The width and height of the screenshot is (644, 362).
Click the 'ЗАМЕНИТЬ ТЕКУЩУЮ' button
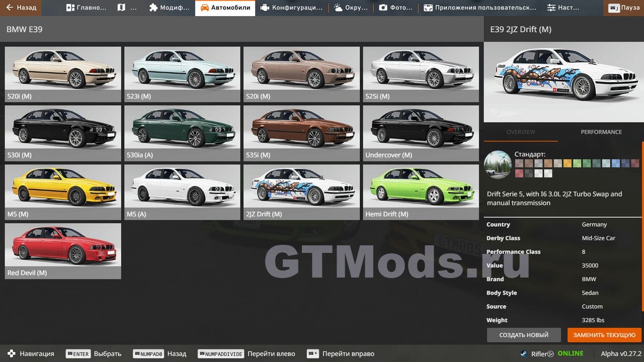604,335
